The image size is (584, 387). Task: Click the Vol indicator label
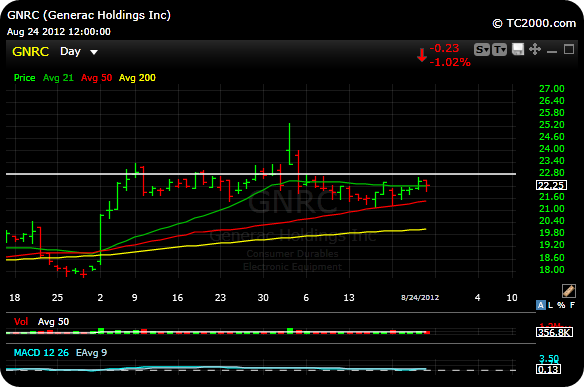tap(21, 321)
